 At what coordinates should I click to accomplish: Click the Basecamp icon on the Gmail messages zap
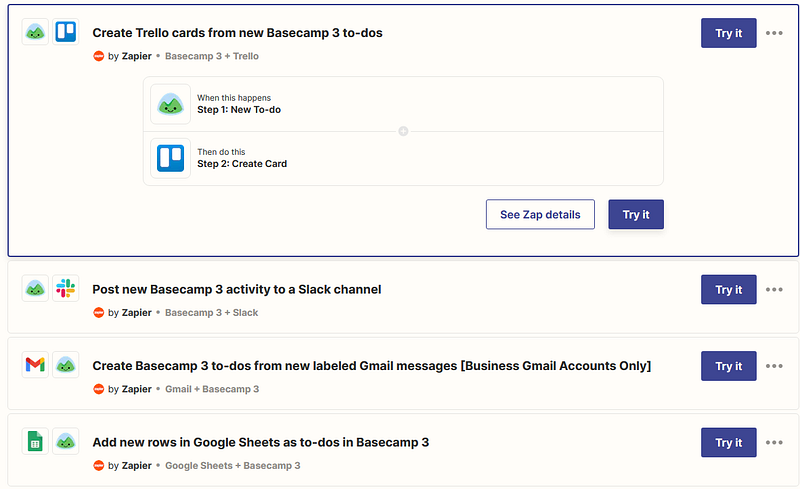tap(66, 365)
